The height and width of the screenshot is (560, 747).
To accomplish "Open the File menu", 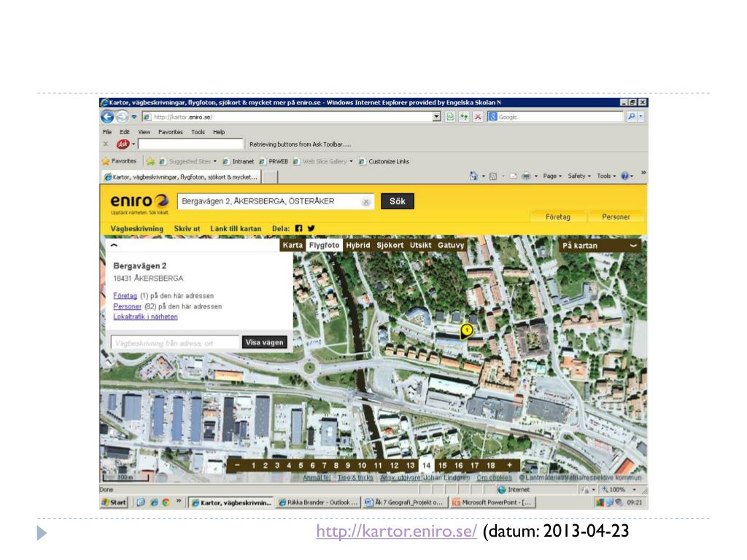I will [x=107, y=132].
